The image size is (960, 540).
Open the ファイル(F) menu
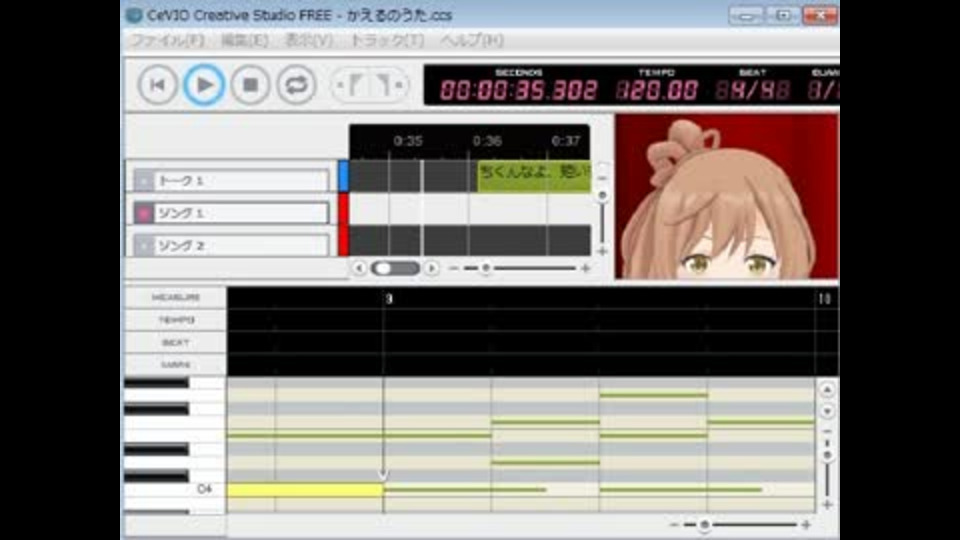[x=168, y=40]
